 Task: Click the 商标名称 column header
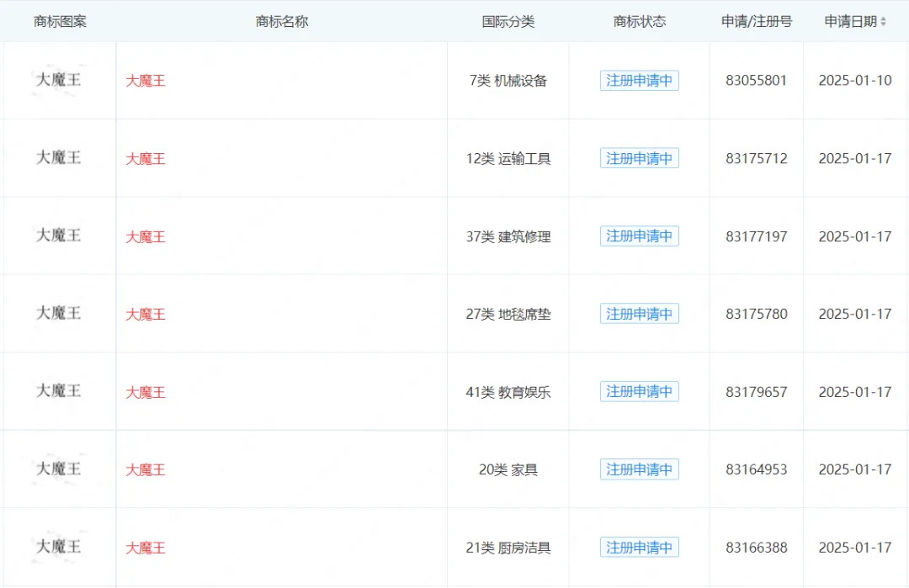tap(282, 21)
